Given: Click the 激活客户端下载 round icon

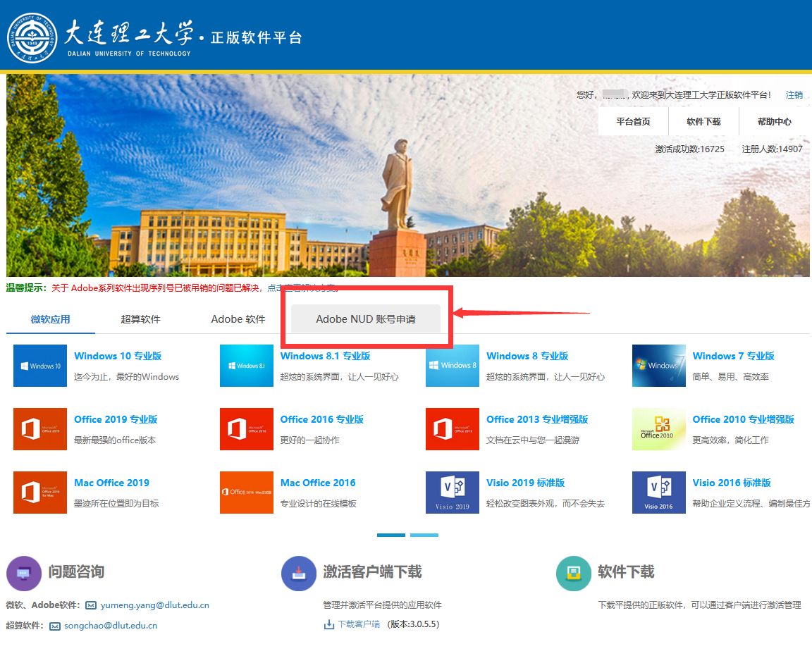Looking at the screenshot, I should pyautogui.click(x=298, y=573).
